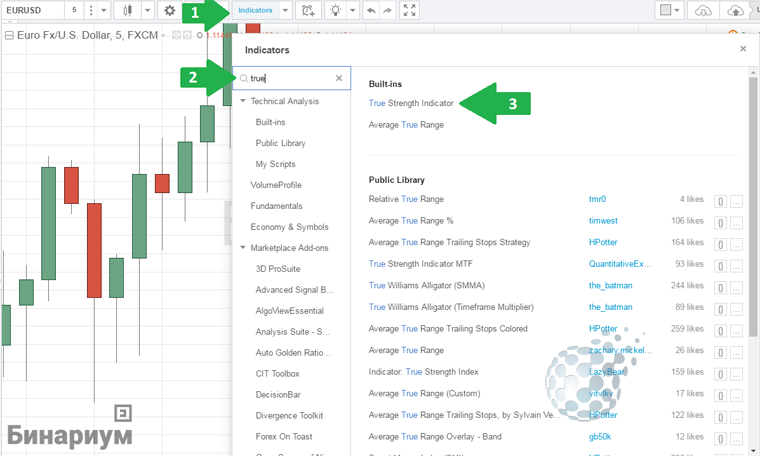The width and height of the screenshot is (760, 456).
Task: Open author profile LazyBear
Action: click(606, 372)
